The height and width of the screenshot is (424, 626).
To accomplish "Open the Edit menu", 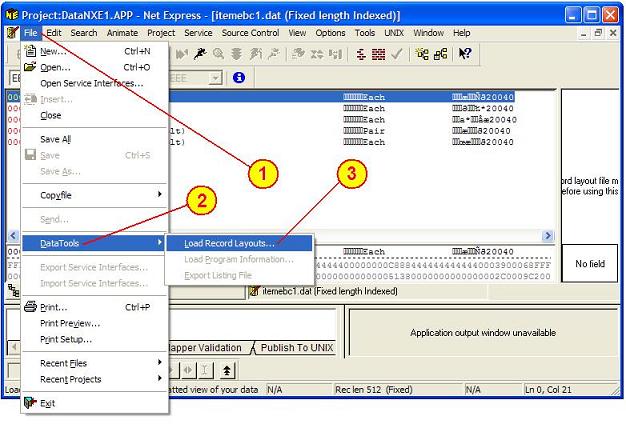I will click(x=54, y=33).
